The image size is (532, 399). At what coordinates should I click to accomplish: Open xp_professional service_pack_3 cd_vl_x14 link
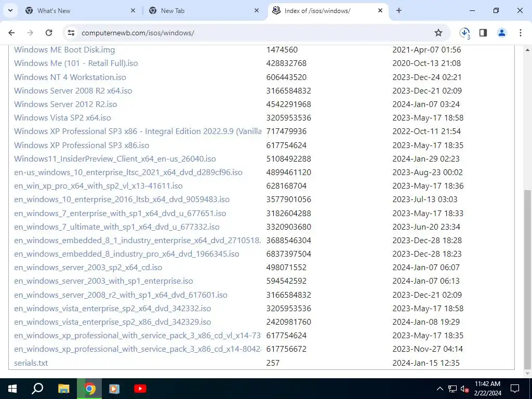138,336
